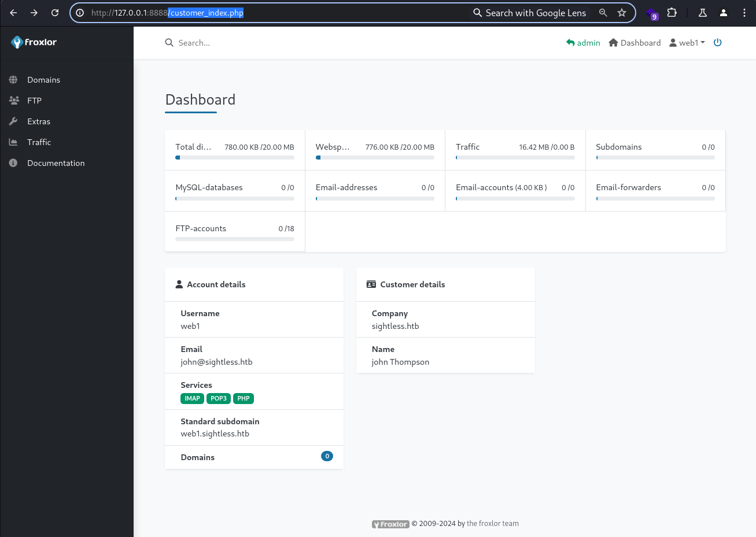Click the magnifier icon in search bar
This screenshot has width=756, height=537.
(x=169, y=43)
